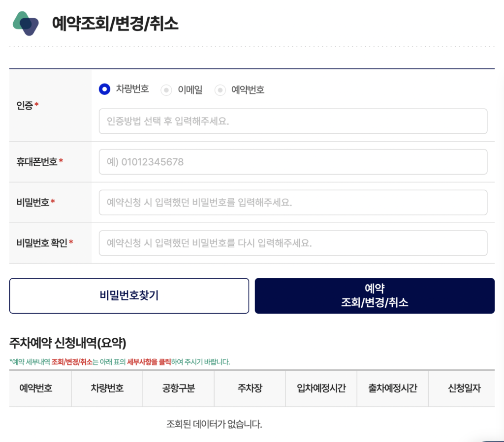504x442 pixels.
Task: Click the 주차장 column header
Action: [x=250, y=388]
